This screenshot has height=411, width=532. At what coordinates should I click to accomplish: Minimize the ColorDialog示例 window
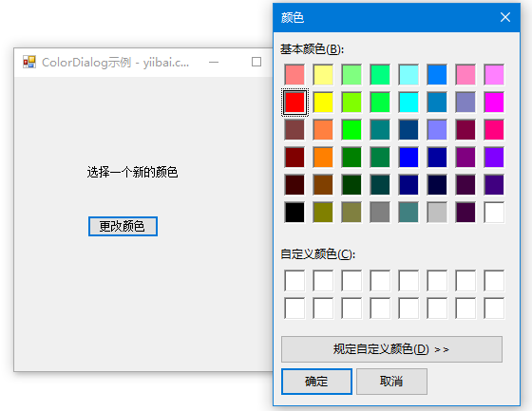pyautogui.click(x=214, y=62)
